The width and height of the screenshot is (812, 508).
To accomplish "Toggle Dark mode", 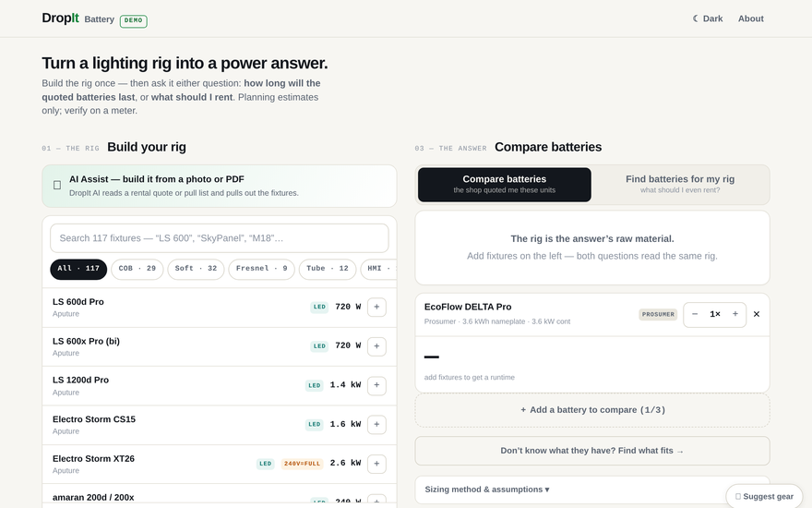I will tap(708, 18).
